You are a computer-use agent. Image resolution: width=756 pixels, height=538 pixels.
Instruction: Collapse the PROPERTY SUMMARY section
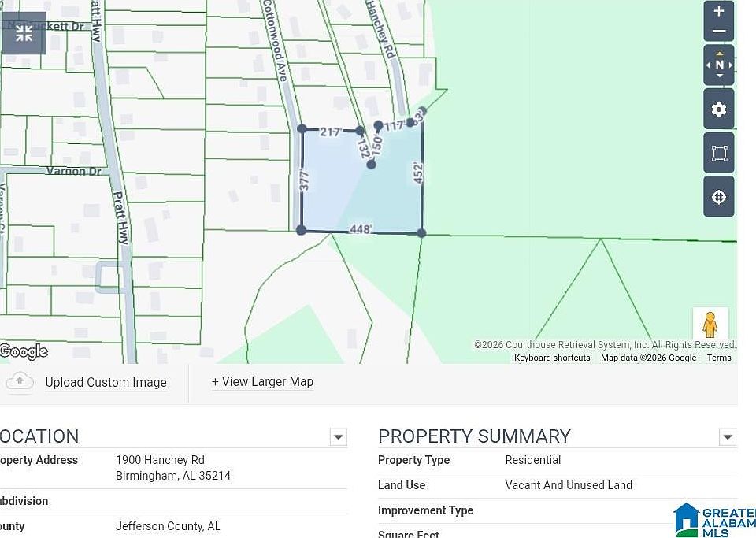tap(727, 437)
